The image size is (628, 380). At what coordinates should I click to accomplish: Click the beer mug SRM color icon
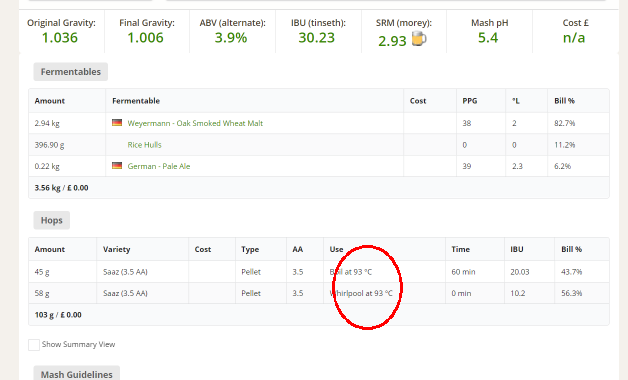coord(419,39)
